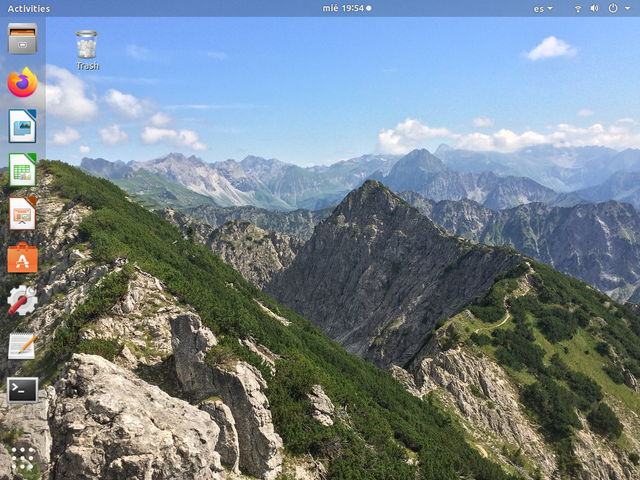
Task: Click the notification dot beside the clock
Action: click(369, 8)
